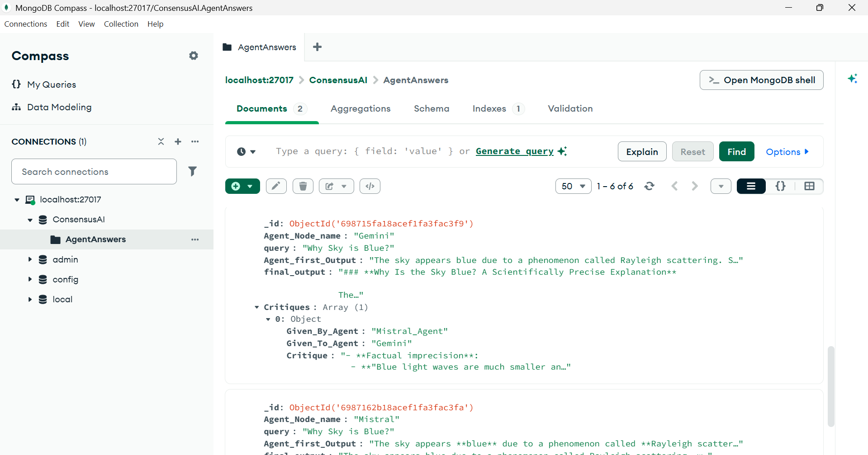Switch to Aggregations tab
868x455 pixels.
click(360, 108)
